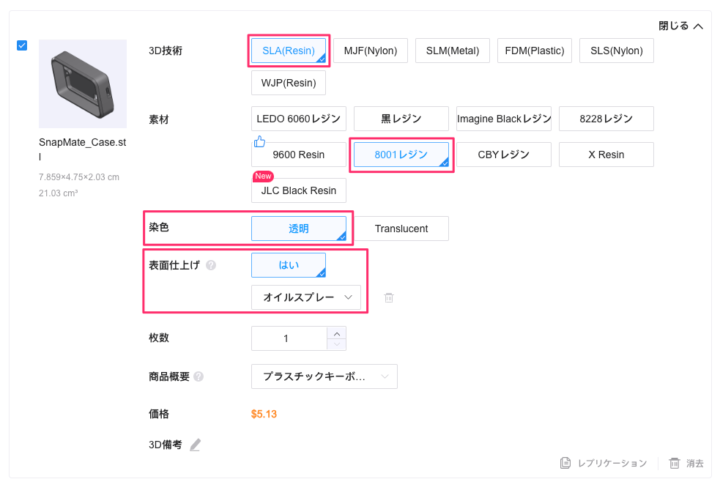Click the pencil icon next to 3D備考
The image size is (720, 490).
click(x=195, y=445)
